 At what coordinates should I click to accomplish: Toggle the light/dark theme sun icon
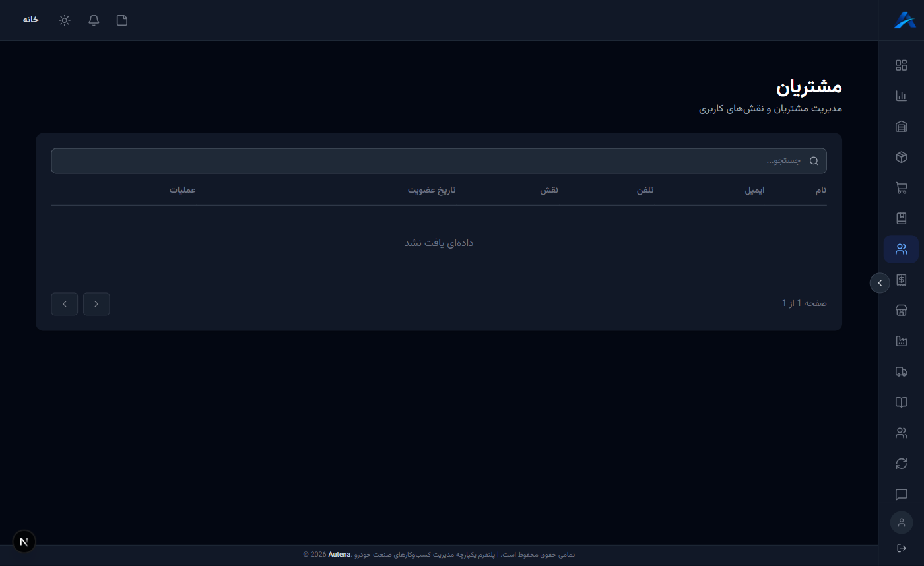pyautogui.click(x=64, y=20)
